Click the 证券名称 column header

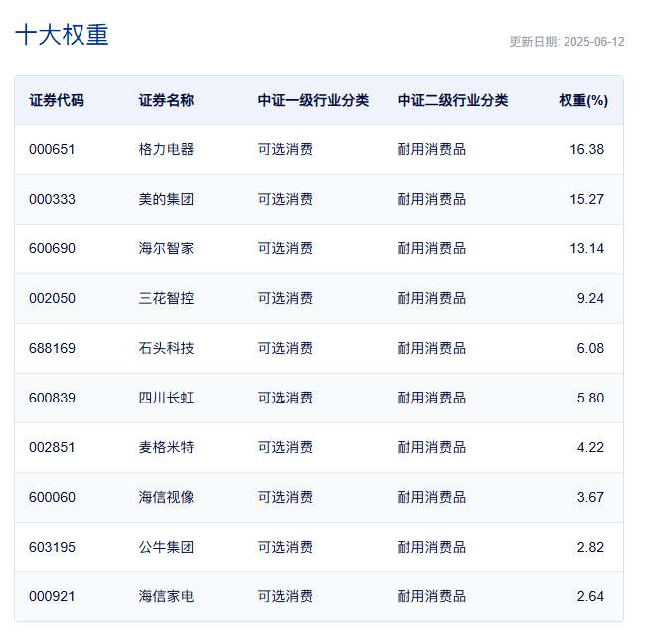166,100
